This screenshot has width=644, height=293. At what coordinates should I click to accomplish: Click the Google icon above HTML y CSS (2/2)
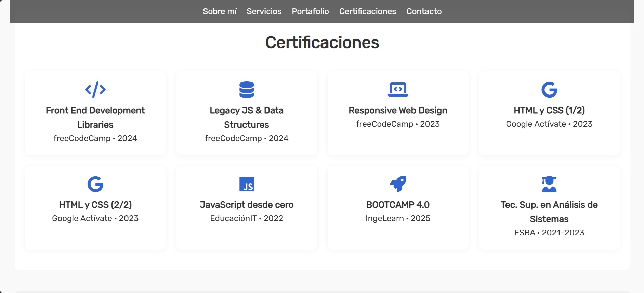(95, 184)
